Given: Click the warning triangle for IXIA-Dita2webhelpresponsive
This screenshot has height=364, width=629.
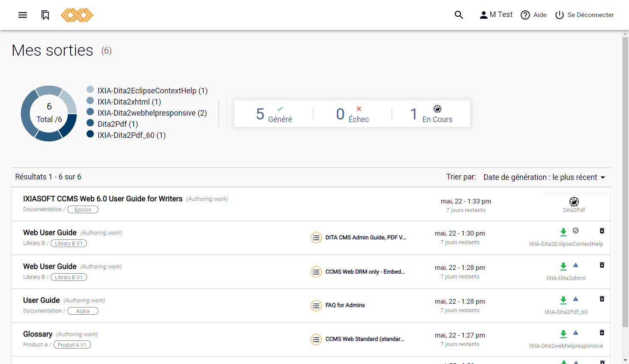Looking at the screenshot, I should [576, 333].
